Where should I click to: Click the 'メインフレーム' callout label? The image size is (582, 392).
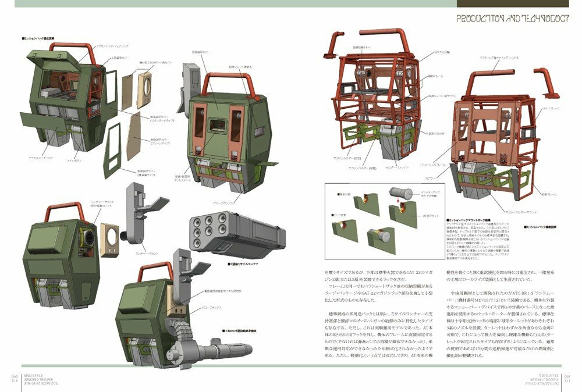pos(551,108)
